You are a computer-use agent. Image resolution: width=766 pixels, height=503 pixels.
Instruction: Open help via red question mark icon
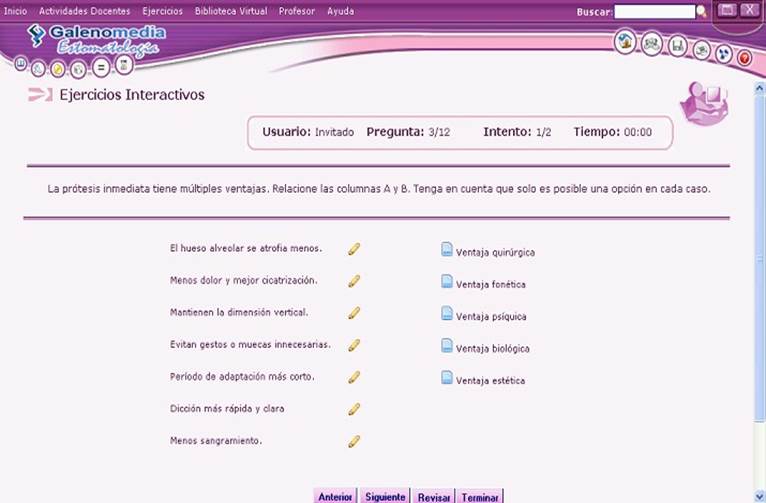(x=744, y=58)
